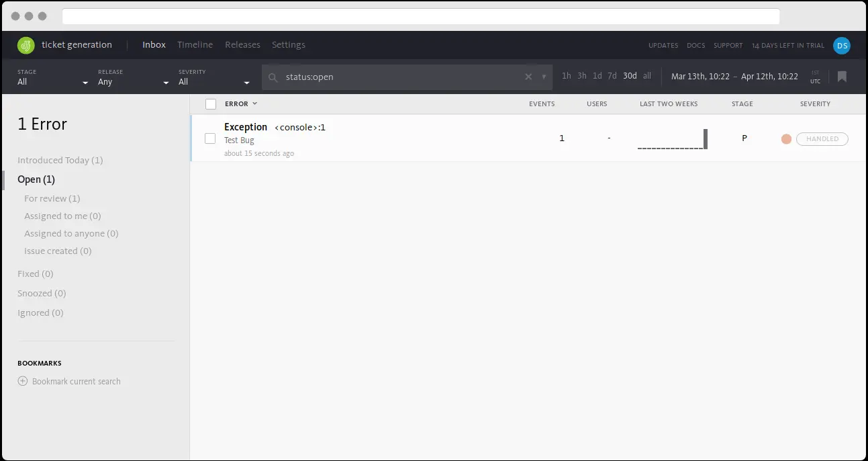
Task: Click the Stage column header
Action: tap(742, 104)
